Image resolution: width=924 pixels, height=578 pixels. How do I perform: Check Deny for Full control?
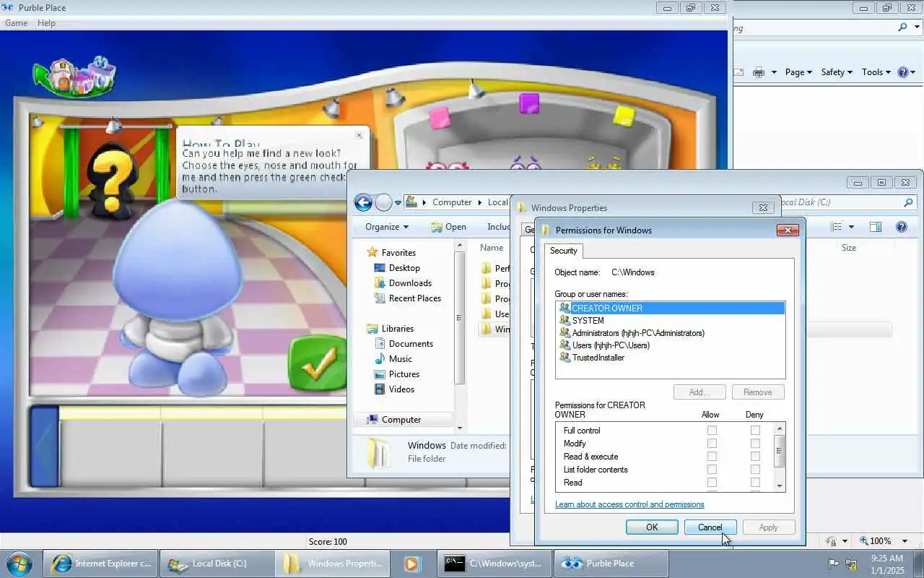(x=755, y=431)
